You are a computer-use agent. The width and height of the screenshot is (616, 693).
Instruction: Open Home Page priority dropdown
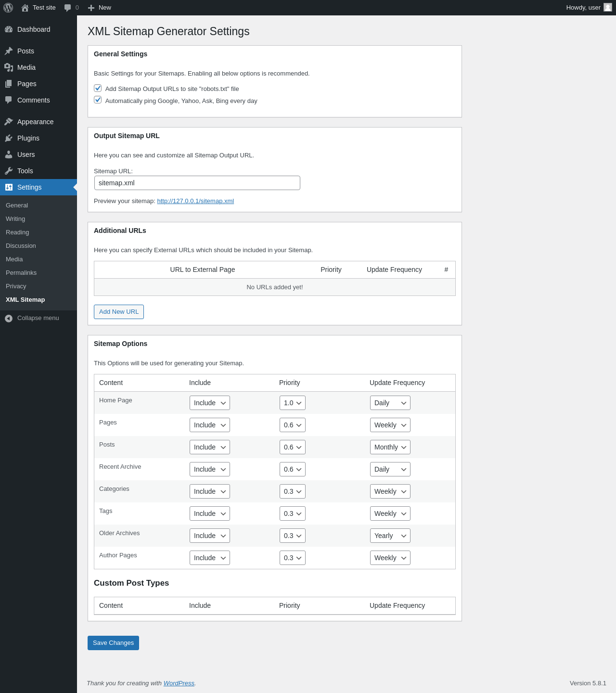292,403
